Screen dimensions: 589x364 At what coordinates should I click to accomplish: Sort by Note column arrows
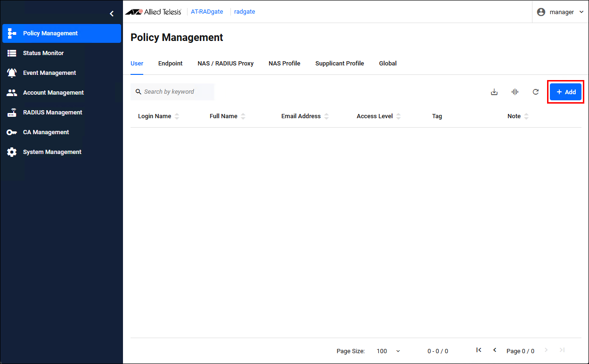(x=526, y=116)
